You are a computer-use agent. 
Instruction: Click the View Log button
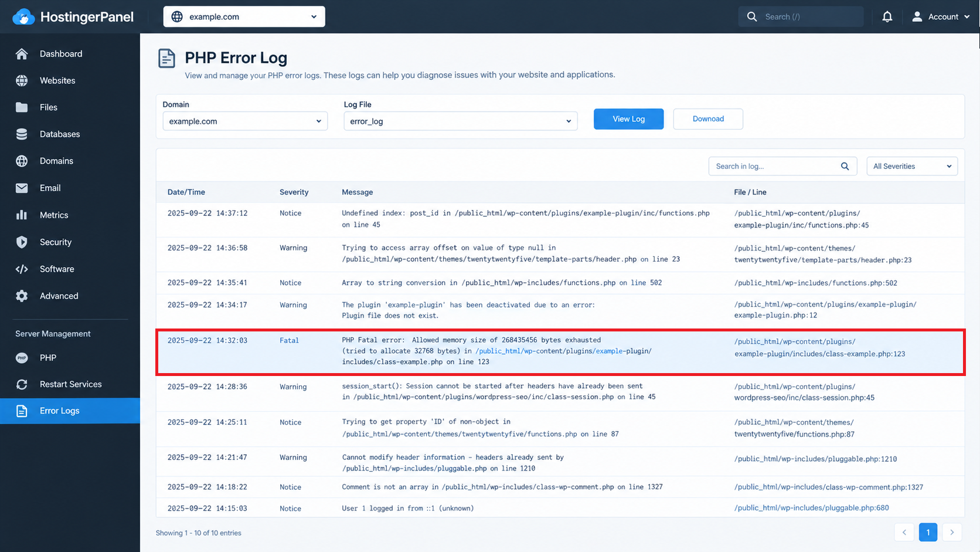[629, 119]
